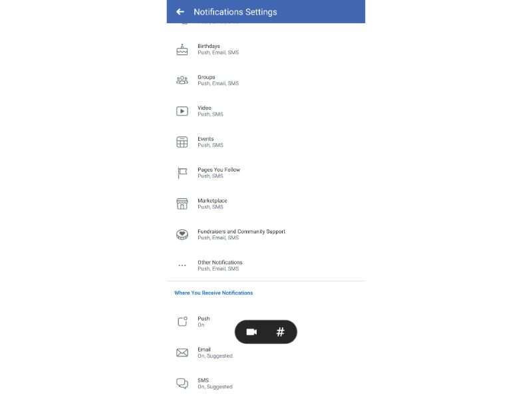This screenshot has height=399, width=532.
Task: Select the Events calendar icon
Action: tap(182, 142)
